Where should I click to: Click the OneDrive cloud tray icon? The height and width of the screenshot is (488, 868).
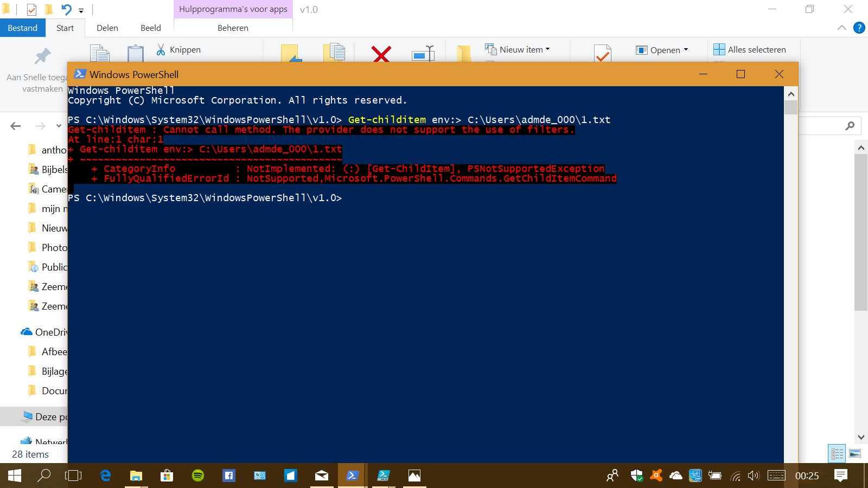[x=676, y=476]
